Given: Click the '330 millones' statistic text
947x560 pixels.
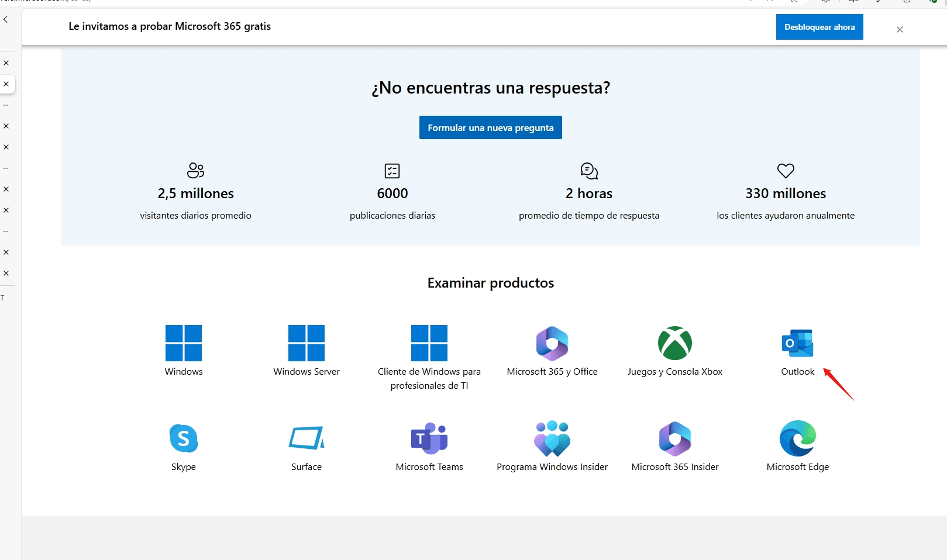Looking at the screenshot, I should [x=786, y=193].
